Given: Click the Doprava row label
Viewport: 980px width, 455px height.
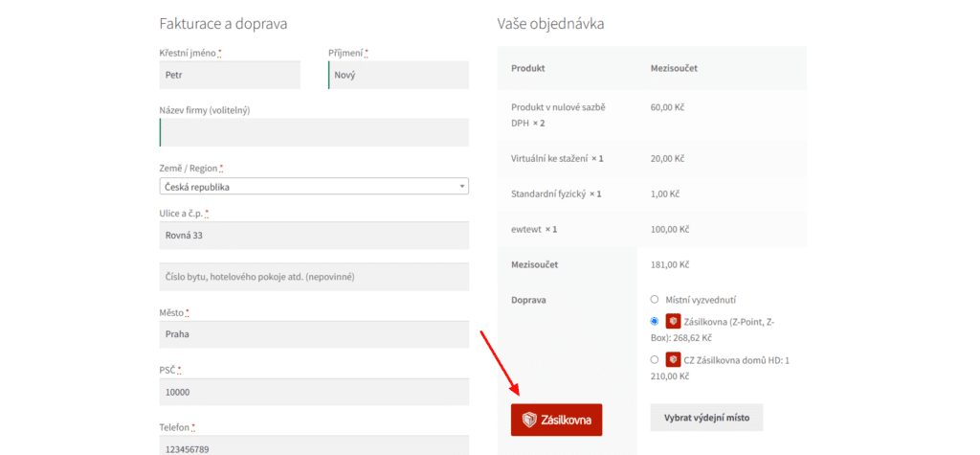Looking at the screenshot, I should click(528, 300).
